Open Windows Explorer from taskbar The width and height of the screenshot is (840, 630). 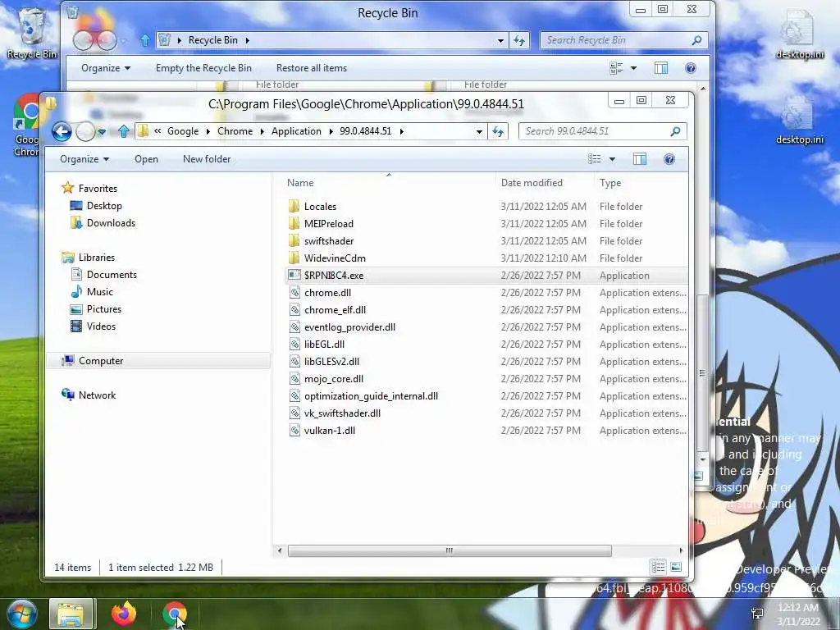(x=72, y=614)
